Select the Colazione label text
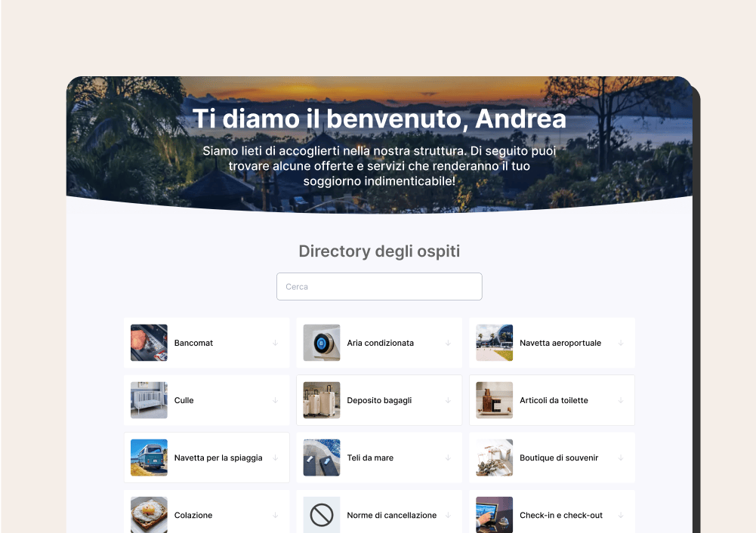Viewport: 756px width, 533px height. [193, 515]
